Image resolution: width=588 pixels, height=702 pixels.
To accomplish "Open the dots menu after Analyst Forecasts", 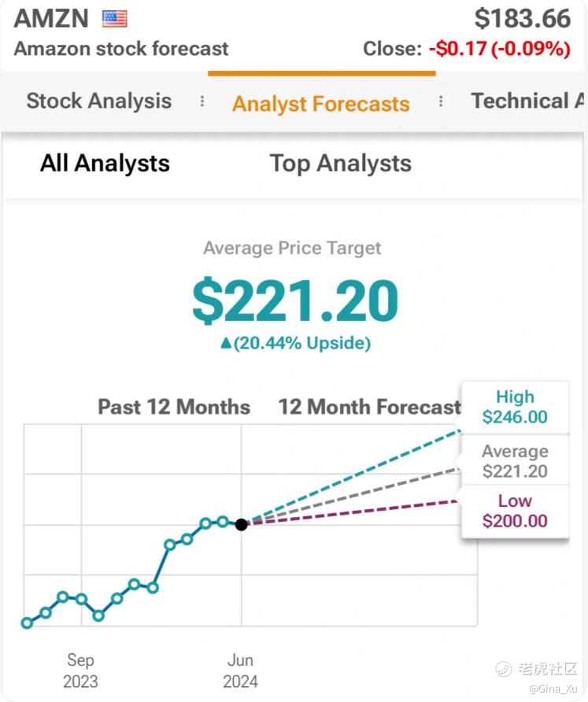I will (441, 102).
